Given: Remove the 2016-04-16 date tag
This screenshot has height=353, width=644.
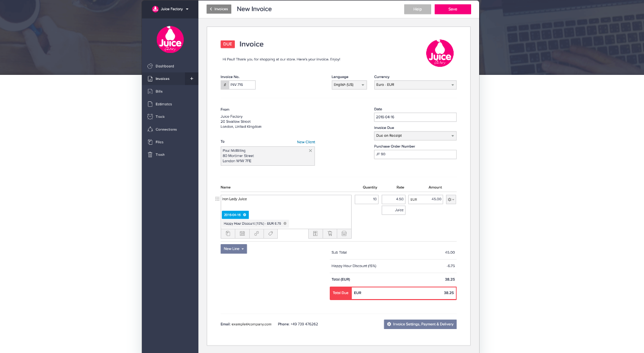Looking at the screenshot, I should (x=244, y=215).
